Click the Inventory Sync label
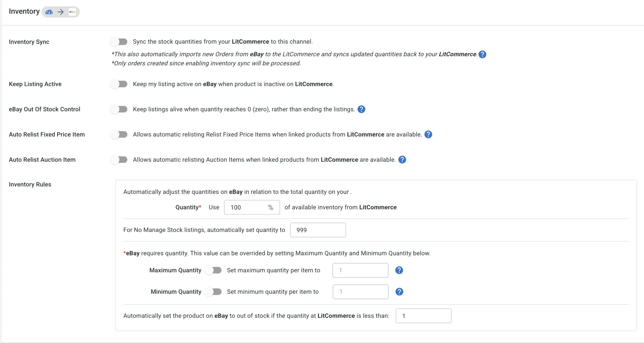The height and width of the screenshot is (343, 644). coord(29,42)
